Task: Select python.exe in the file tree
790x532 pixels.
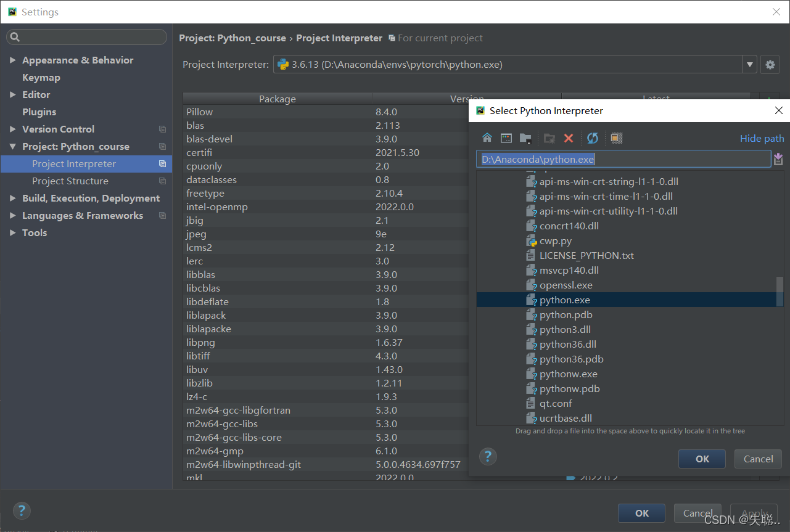Action: pos(626,300)
